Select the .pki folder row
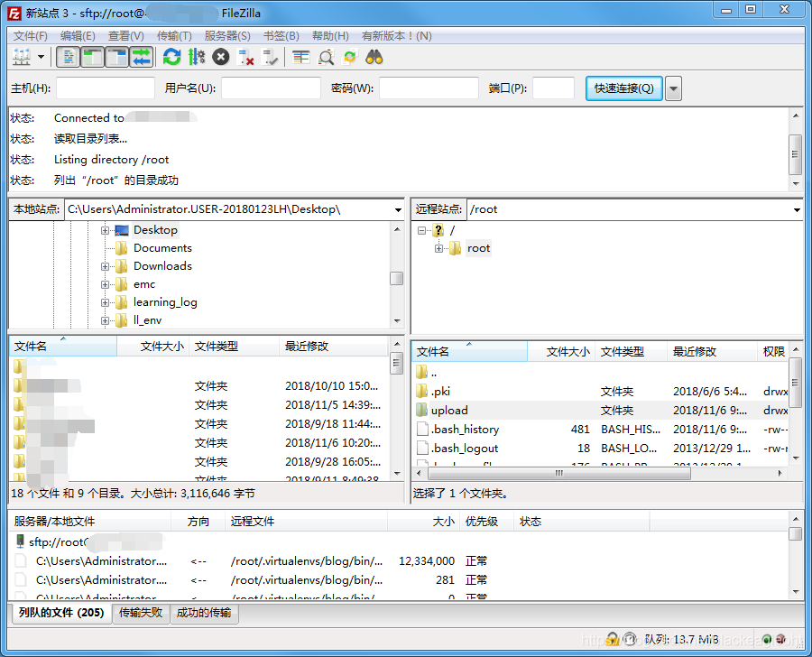This screenshot has height=657, width=812. click(601, 391)
